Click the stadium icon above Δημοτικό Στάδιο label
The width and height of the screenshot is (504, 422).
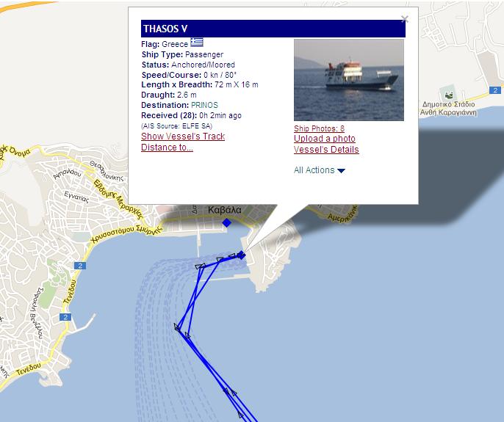pyautogui.click(x=448, y=93)
